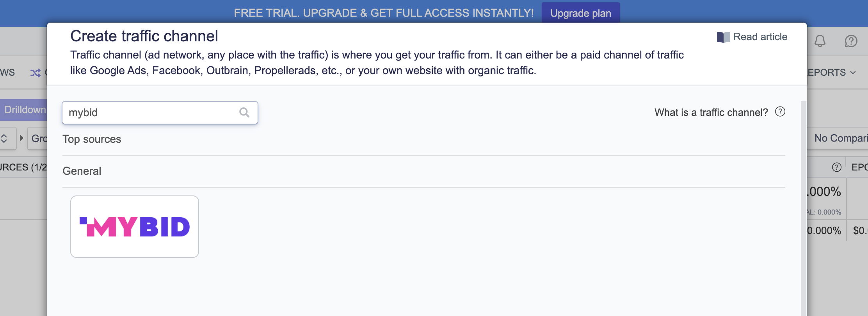
Task: Click the help icon beside EPC column
Action: [836, 167]
